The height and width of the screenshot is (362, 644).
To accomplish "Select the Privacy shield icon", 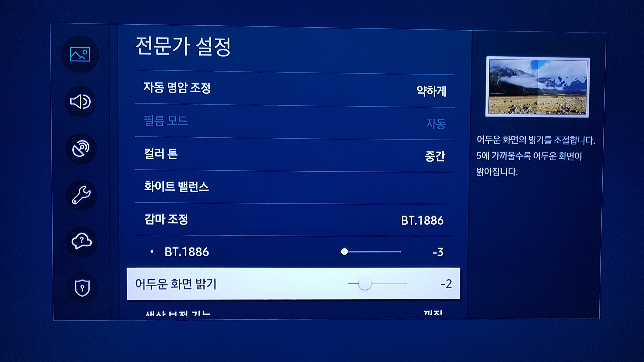I will pyautogui.click(x=82, y=288).
